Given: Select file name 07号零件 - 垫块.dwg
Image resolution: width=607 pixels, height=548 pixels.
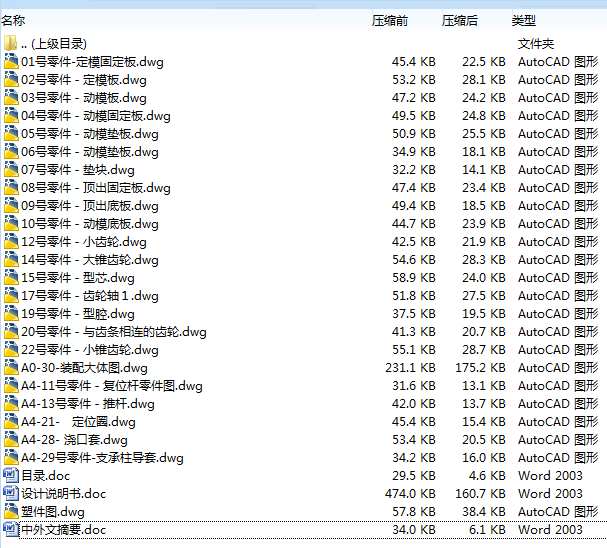Looking at the screenshot, I should (x=77, y=170).
